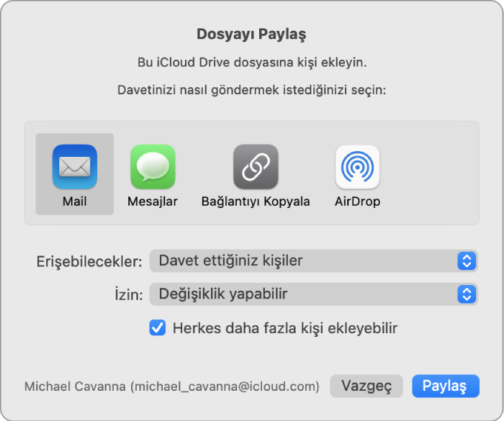This screenshot has height=421, width=504.
Task: Select Bağlantıyı Kopyala link icon
Action: click(x=256, y=167)
